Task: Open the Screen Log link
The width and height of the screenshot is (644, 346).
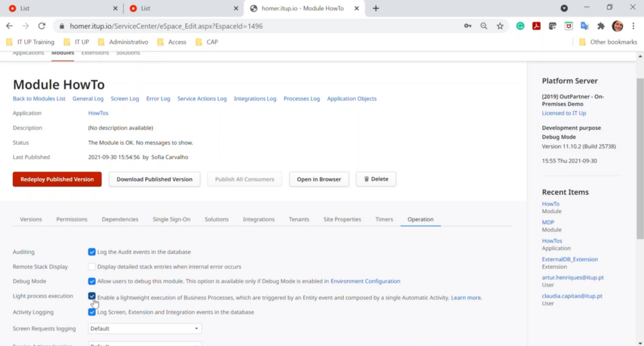Action: [x=125, y=99]
